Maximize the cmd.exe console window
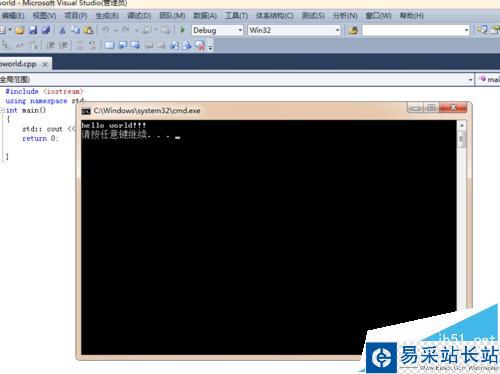This screenshot has height=374, width=500. pos(431,108)
